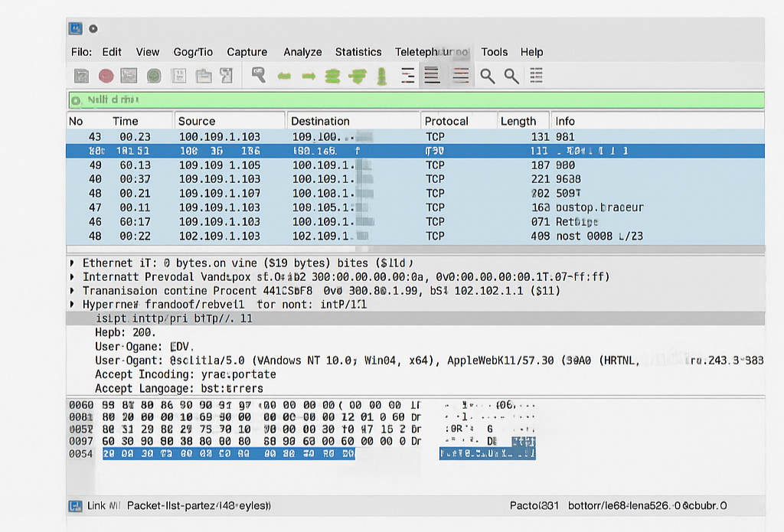
Task: Open the View menu
Action: [x=148, y=52]
